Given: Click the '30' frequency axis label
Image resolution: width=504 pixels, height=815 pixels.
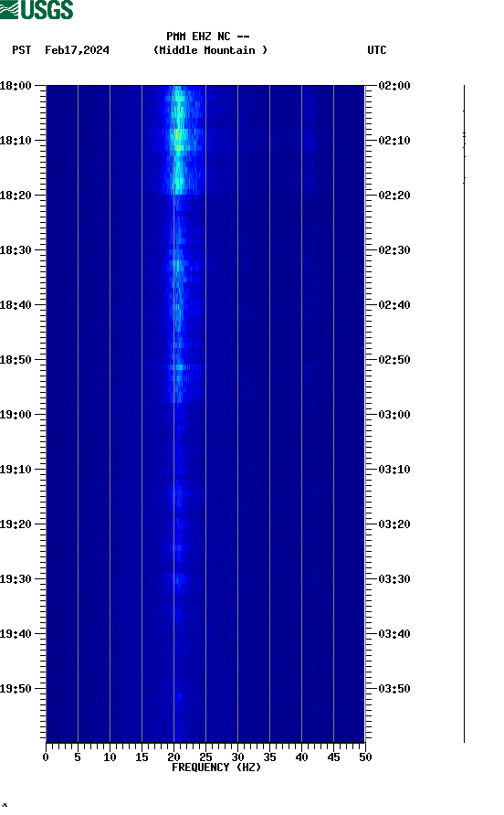Looking at the screenshot, I should point(237,757).
